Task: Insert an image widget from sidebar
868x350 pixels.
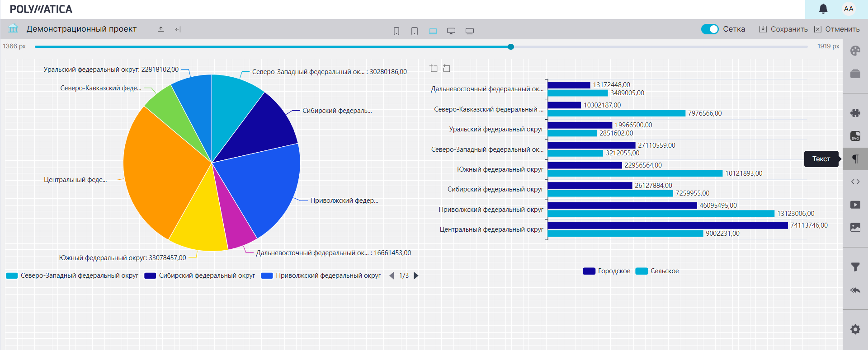Action: (855, 227)
